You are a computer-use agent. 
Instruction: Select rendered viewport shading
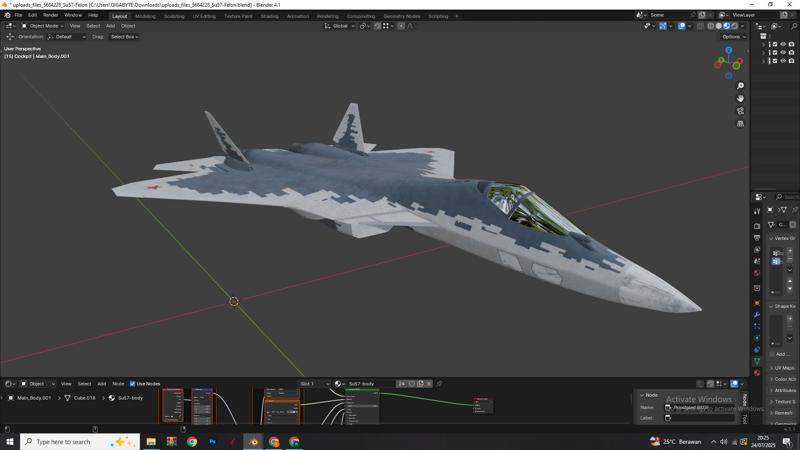pos(735,26)
